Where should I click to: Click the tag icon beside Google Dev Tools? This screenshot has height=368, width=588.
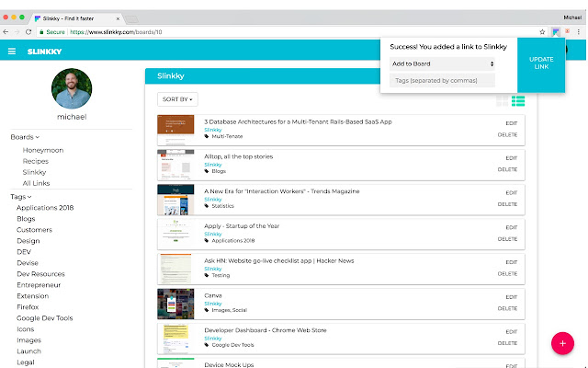pyautogui.click(x=206, y=345)
